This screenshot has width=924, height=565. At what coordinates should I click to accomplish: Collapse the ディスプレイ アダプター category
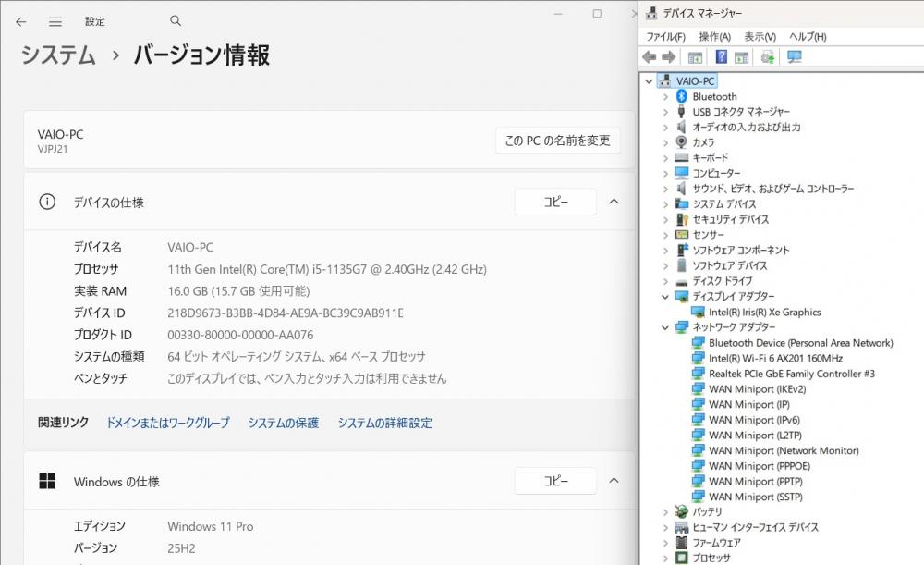click(x=665, y=297)
